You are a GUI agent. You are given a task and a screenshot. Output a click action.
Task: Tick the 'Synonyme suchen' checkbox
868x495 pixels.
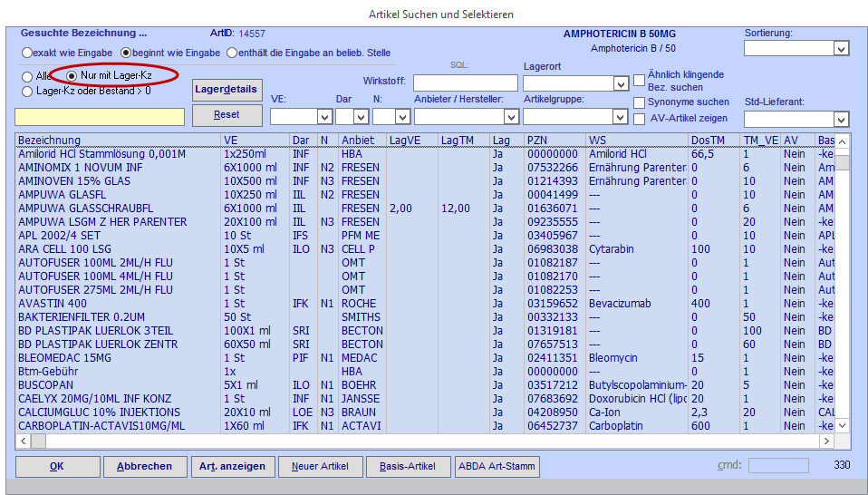click(x=640, y=102)
